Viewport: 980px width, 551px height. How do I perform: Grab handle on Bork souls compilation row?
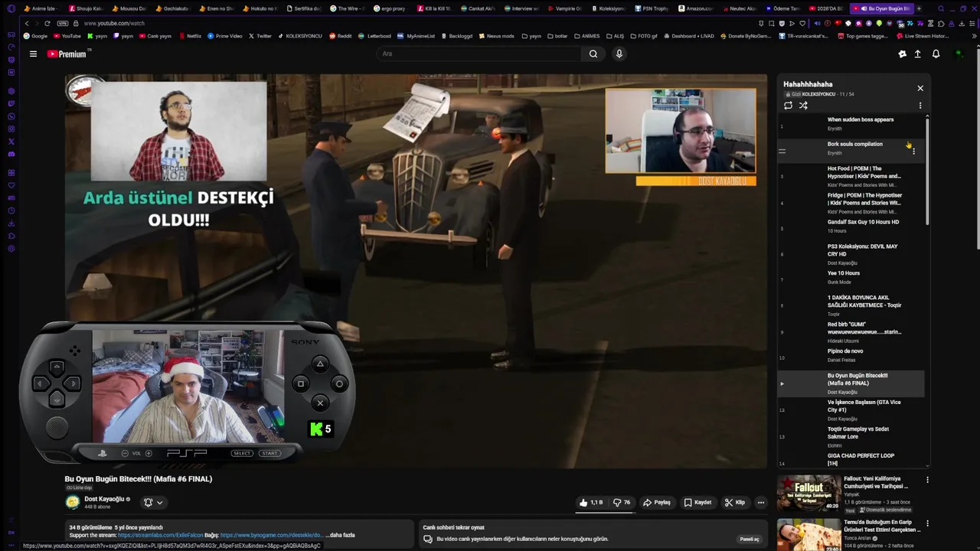(782, 152)
